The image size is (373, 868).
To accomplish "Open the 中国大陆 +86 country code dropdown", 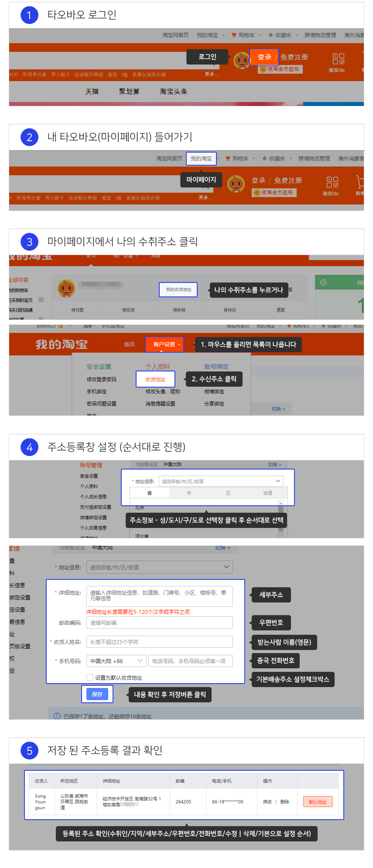I will (x=116, y=661).
